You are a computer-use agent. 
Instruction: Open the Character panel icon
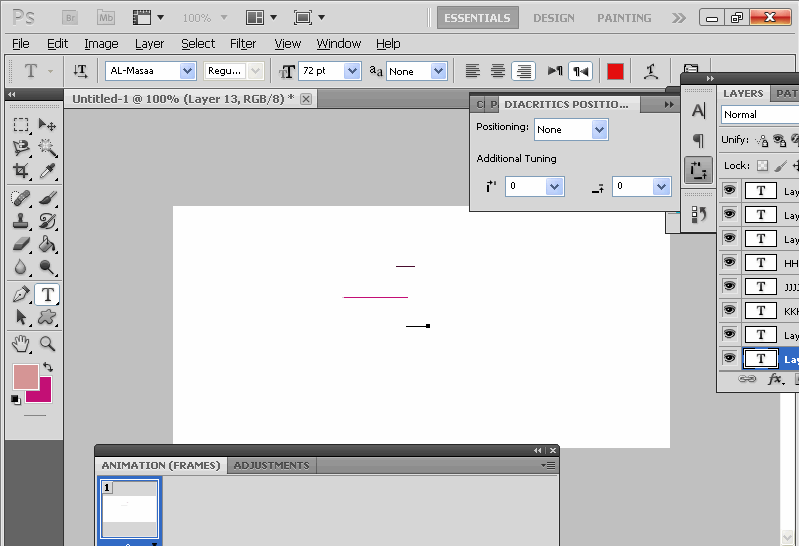point(699,110)
